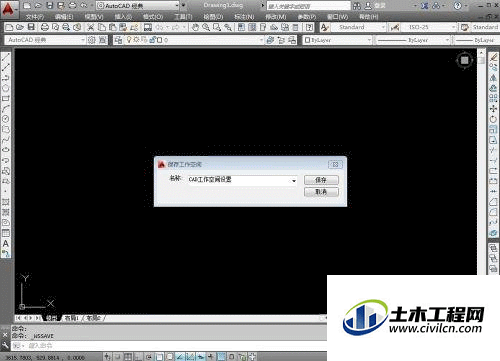Image resolution: width=500 pixels, height=361 pixels.
Task: Select the Multiline Text A tool
Action: [x=6, y=244]
